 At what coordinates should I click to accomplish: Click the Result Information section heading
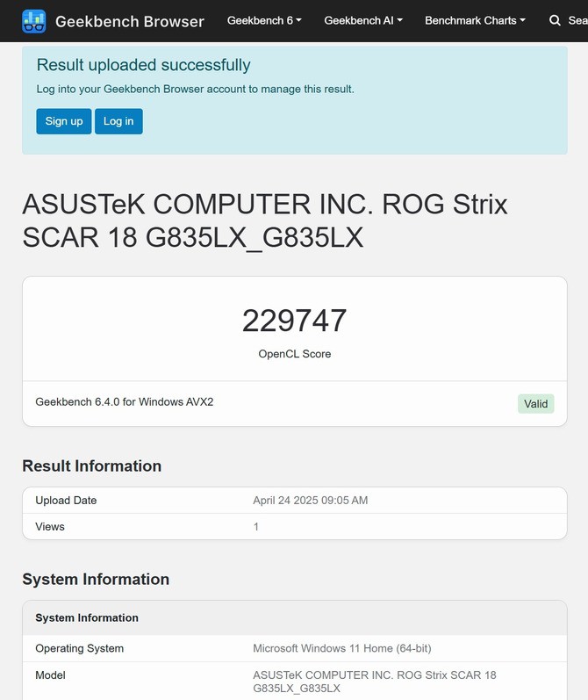(91, 466)
